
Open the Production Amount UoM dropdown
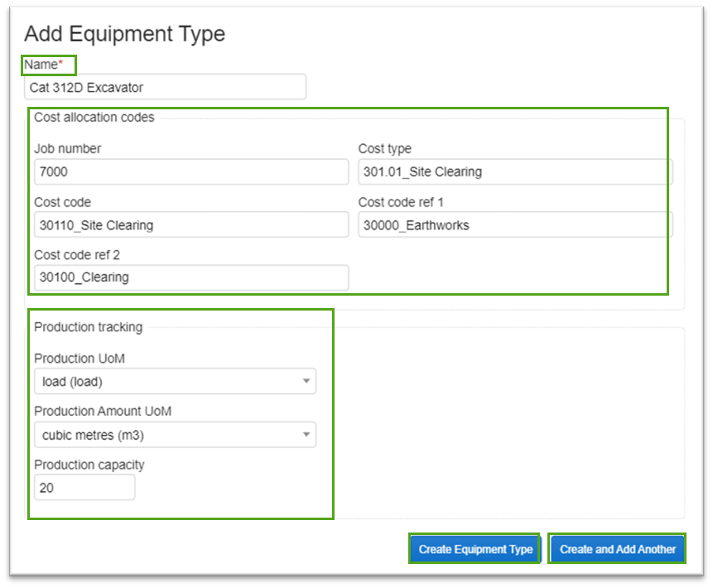pos(175,434)
